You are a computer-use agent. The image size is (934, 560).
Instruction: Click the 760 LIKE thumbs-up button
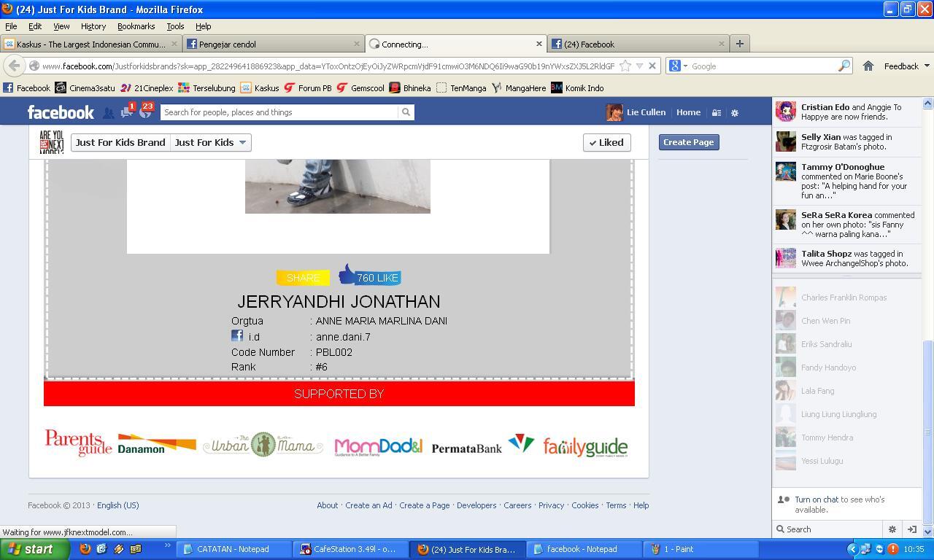point(370,276)
